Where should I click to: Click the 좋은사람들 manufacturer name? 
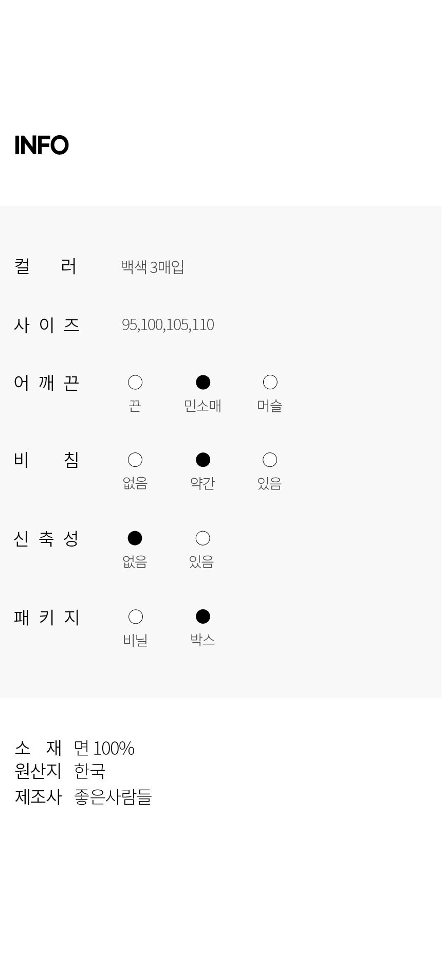tap(113, 796)
